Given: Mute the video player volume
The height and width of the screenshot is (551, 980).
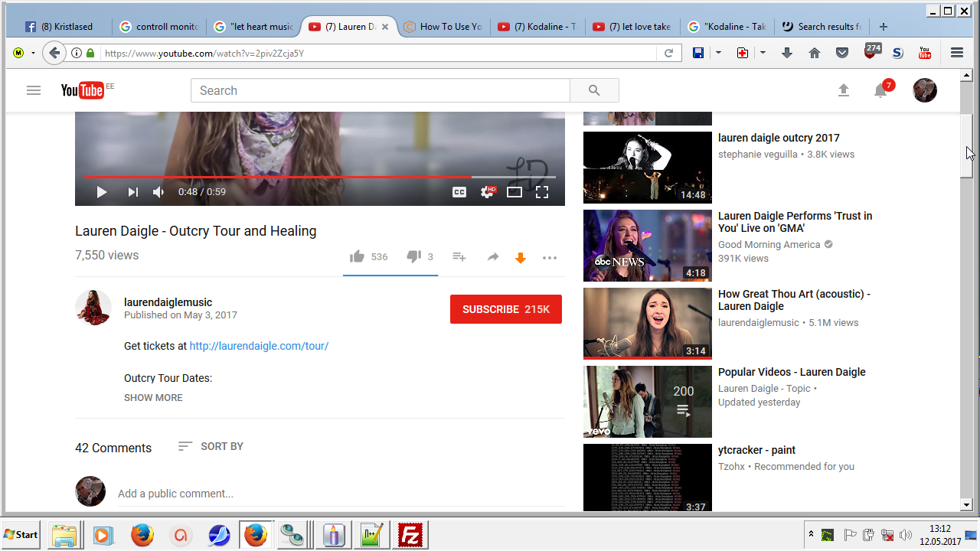Looking at the screenshot, I should click(158, 192).
